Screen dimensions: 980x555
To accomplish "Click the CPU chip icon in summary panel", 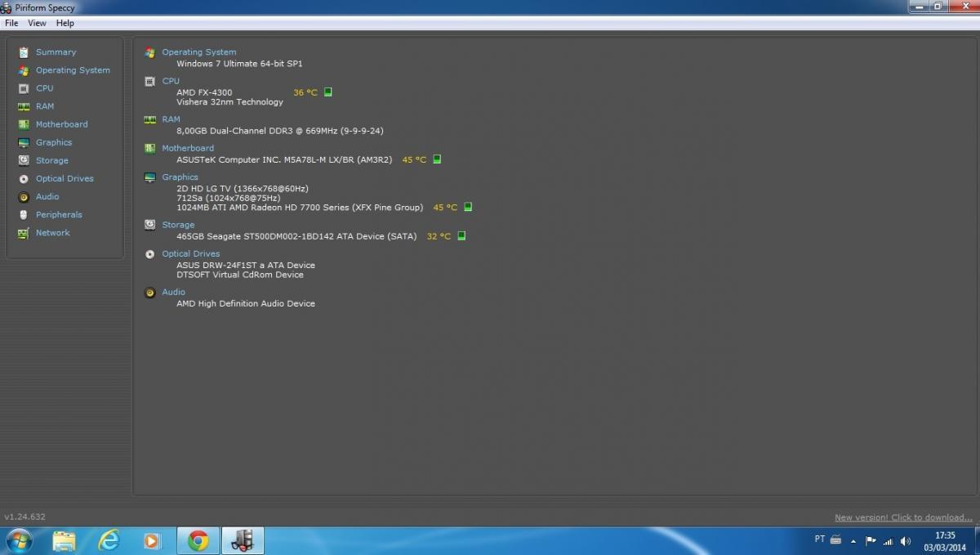I will [149, 81].
